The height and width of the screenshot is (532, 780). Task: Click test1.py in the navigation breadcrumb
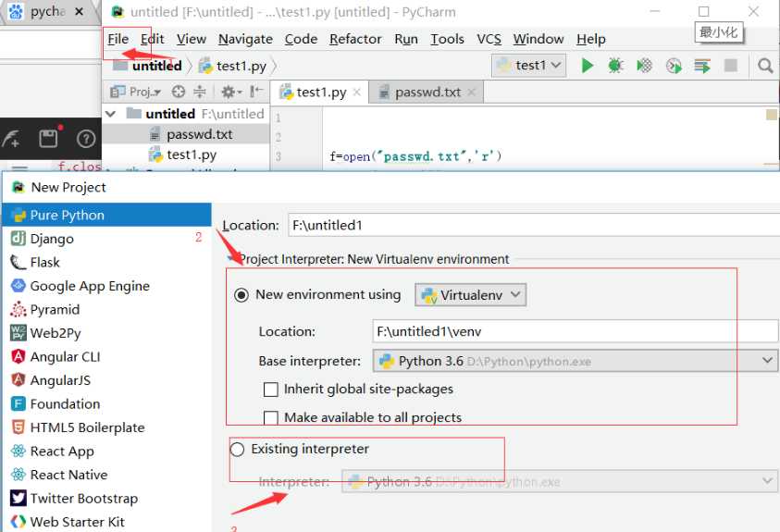(233, 66)
